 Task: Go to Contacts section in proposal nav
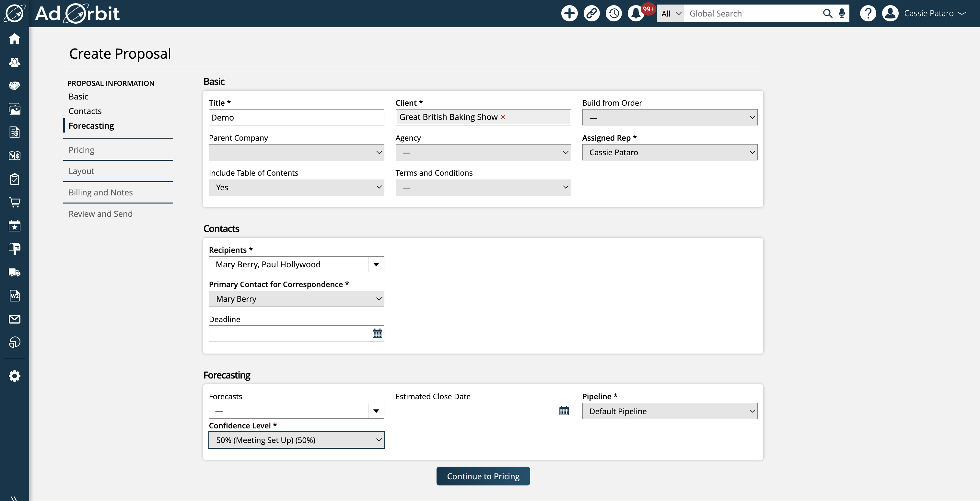(85, 111)
